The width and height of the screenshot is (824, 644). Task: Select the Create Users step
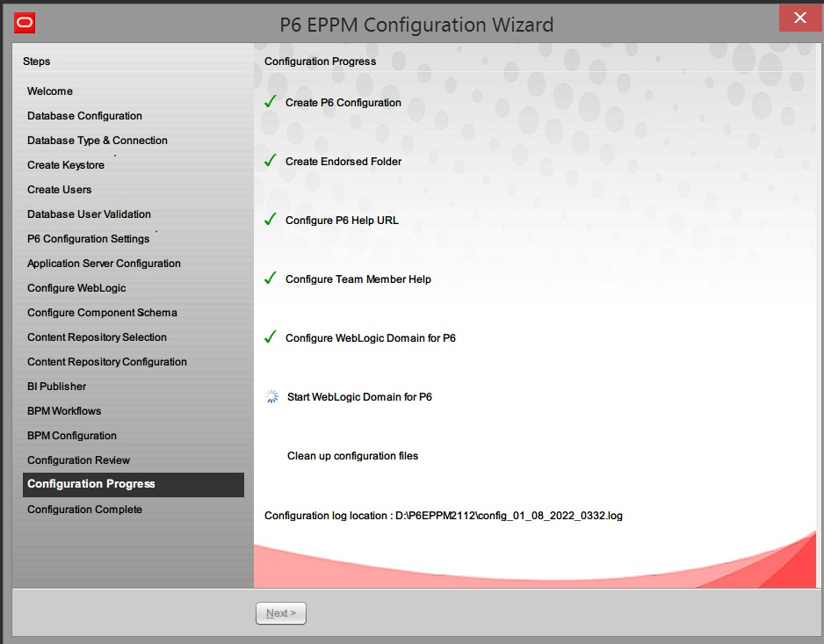60,189
